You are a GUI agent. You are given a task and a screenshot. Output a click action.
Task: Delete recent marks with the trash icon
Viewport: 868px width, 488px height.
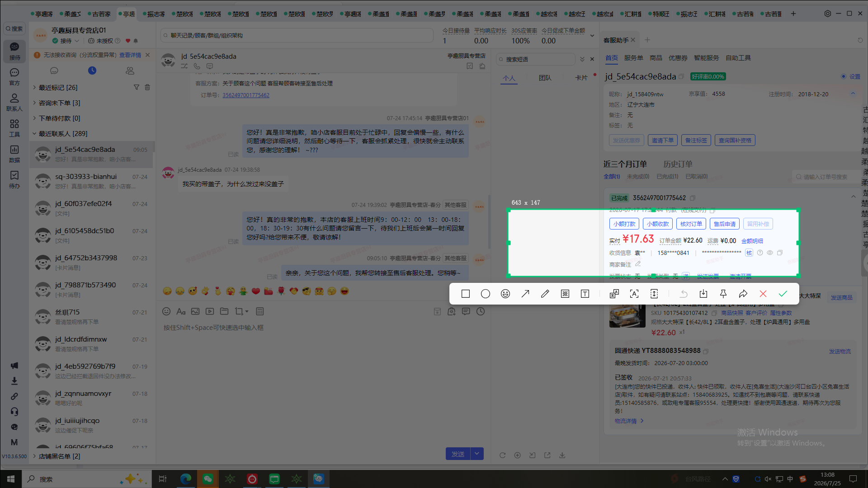point(147,87)
